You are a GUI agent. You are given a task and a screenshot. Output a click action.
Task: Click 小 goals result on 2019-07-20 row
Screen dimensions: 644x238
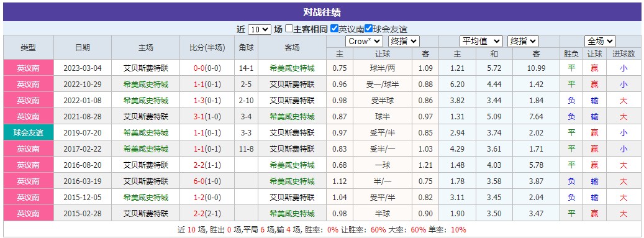click(x=624, y=133)
